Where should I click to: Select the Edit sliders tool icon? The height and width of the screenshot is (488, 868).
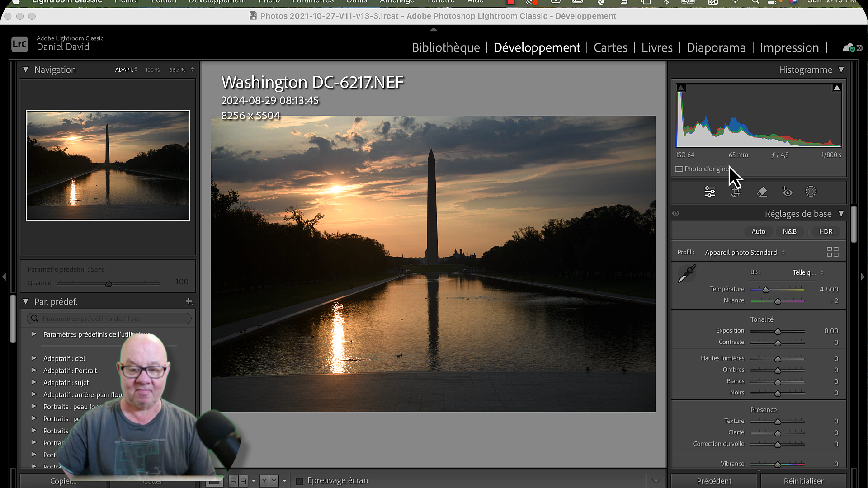click(710, 192)
